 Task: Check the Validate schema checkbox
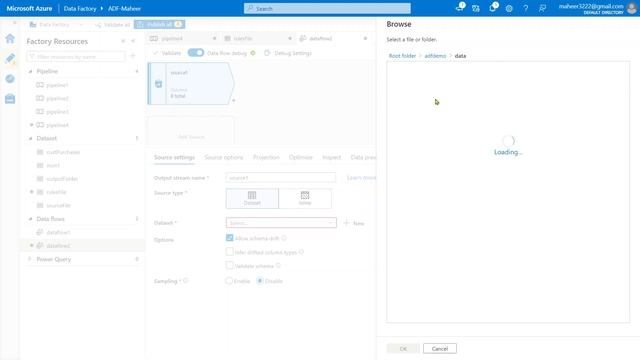[x=229, y=265]
